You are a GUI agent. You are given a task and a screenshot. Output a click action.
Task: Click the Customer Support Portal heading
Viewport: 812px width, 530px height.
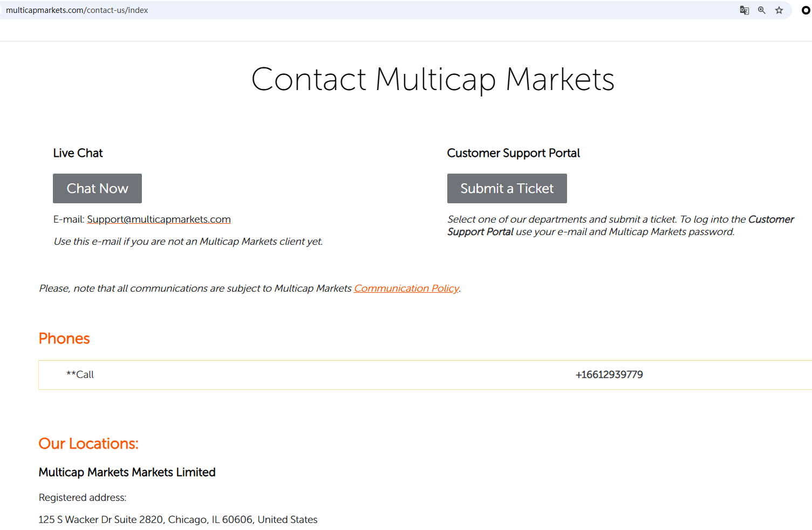point(514,153)
